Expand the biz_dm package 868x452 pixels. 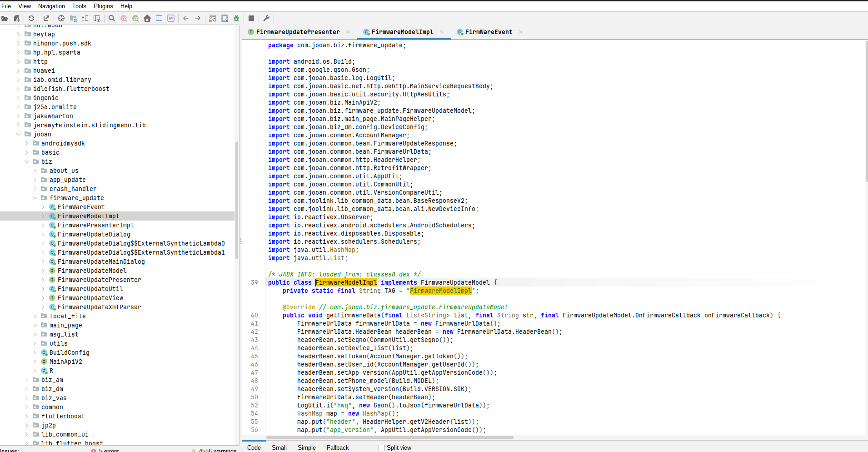coord(27,389)
